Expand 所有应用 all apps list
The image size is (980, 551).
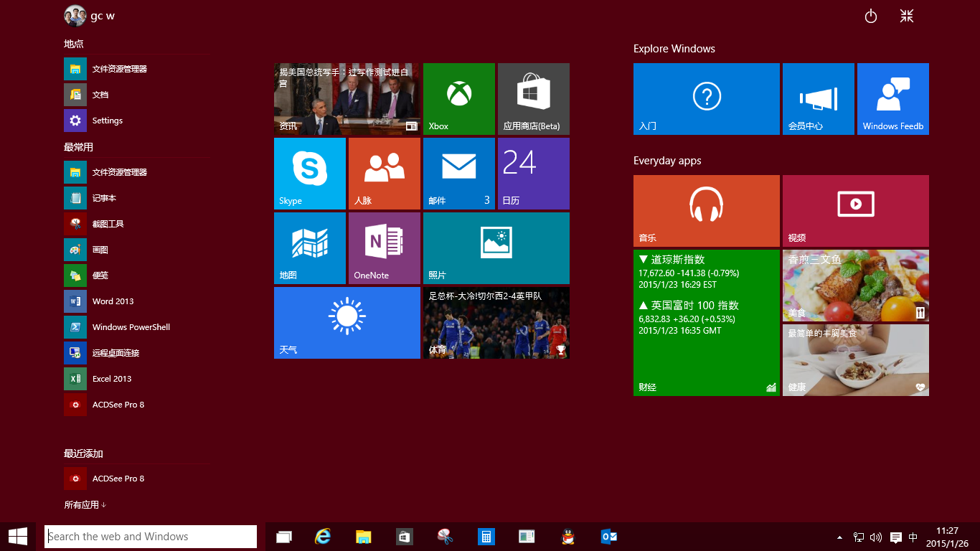click(x=85, y=505)
